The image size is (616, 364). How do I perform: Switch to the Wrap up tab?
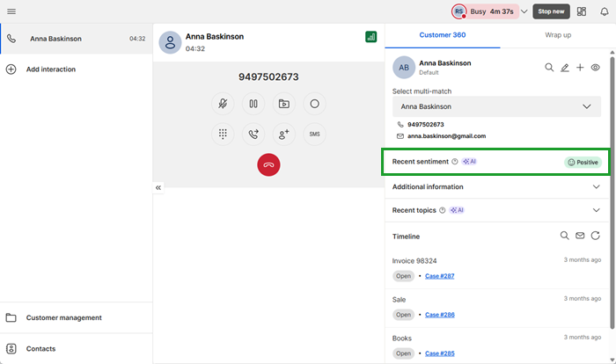[557, 35]
